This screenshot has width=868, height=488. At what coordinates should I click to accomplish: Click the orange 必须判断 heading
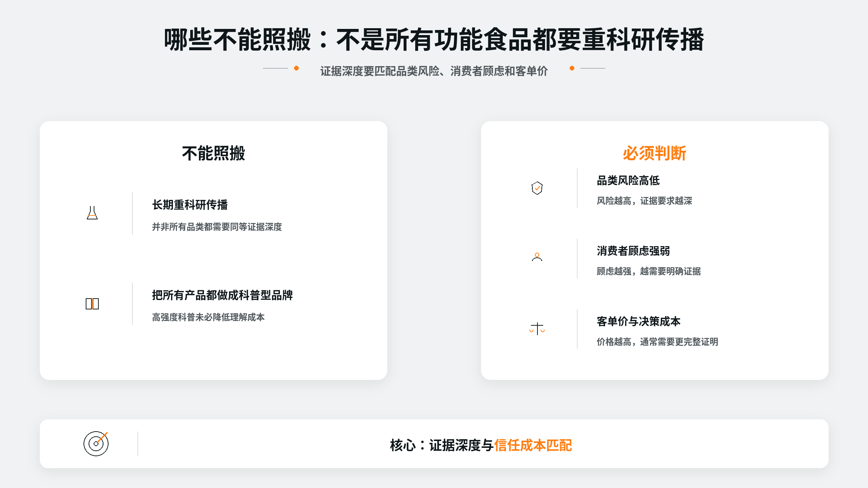point(654,153)
